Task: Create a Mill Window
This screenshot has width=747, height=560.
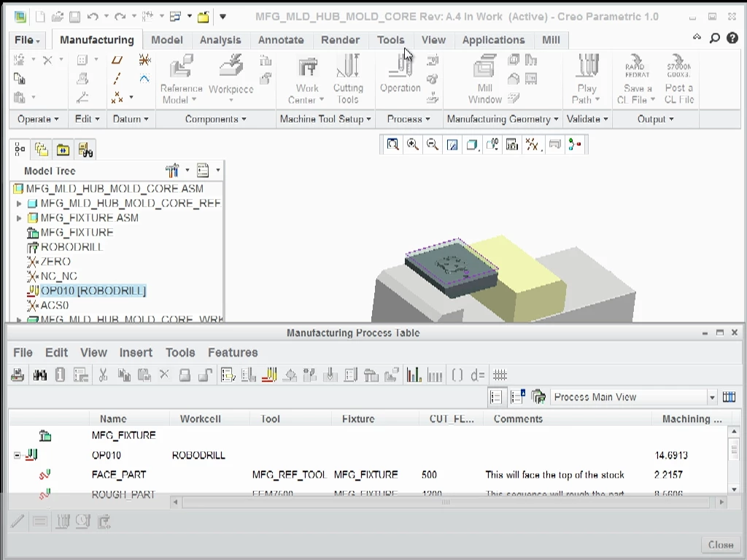Action: click(485, 79)
